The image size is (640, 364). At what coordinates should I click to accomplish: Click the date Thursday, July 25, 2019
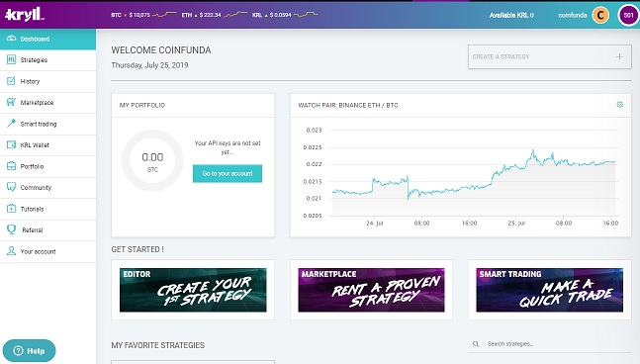149,65
